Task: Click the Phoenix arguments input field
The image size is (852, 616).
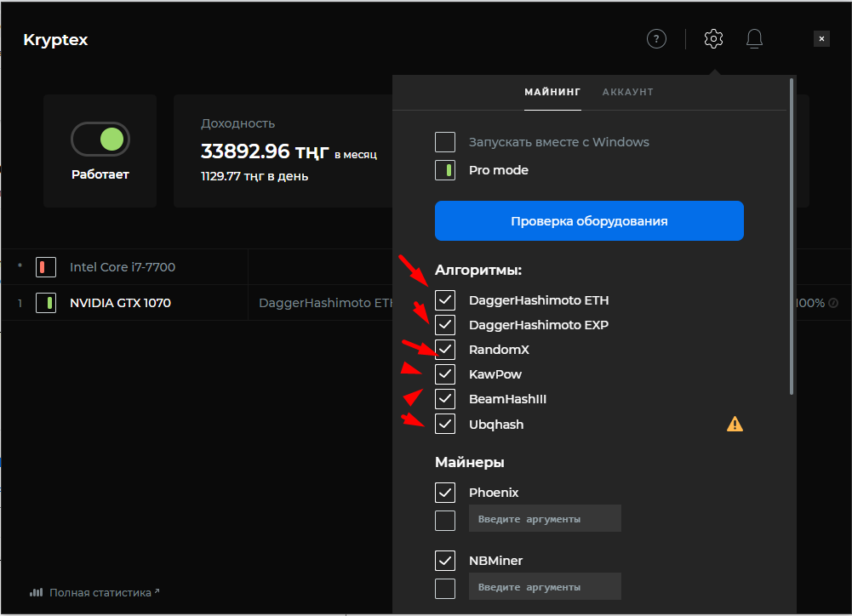Action: point(545,518)
